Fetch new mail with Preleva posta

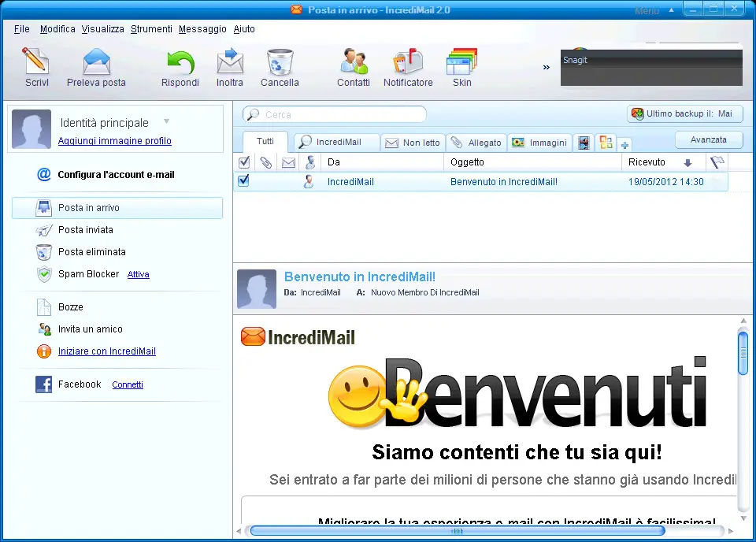click(x=96, y=67)
